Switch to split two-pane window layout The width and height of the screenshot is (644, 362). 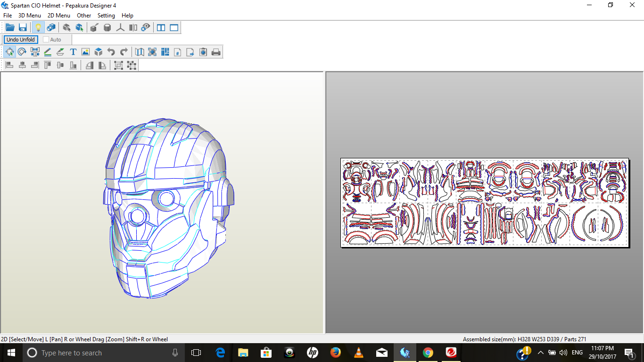tap(161, 27)
